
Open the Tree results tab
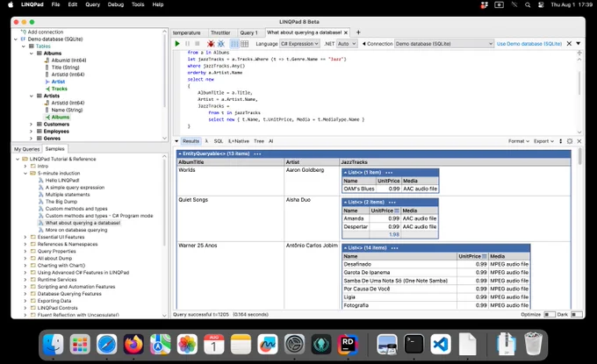coord(259,141)
